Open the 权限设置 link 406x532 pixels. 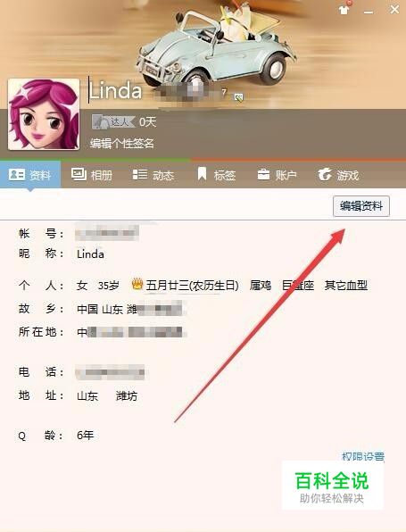[362, 456]
